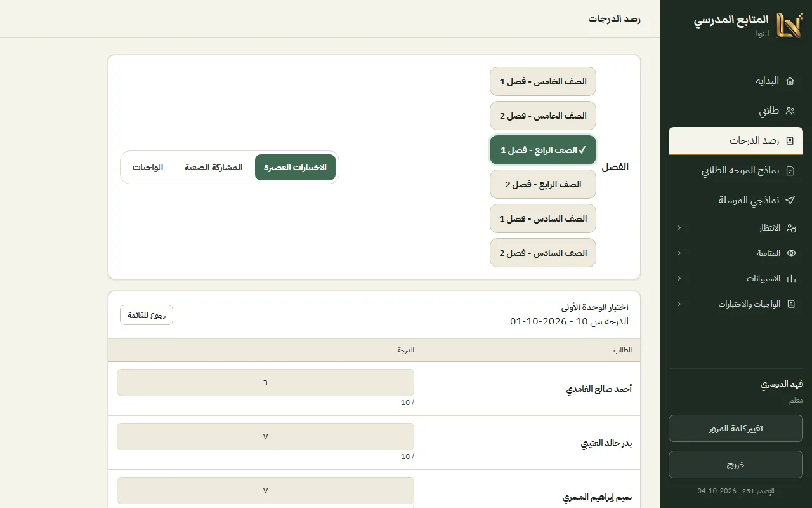
Task: Open نماذجي المرسلة page
Action: pyautogui.click(x=736, y=200)
